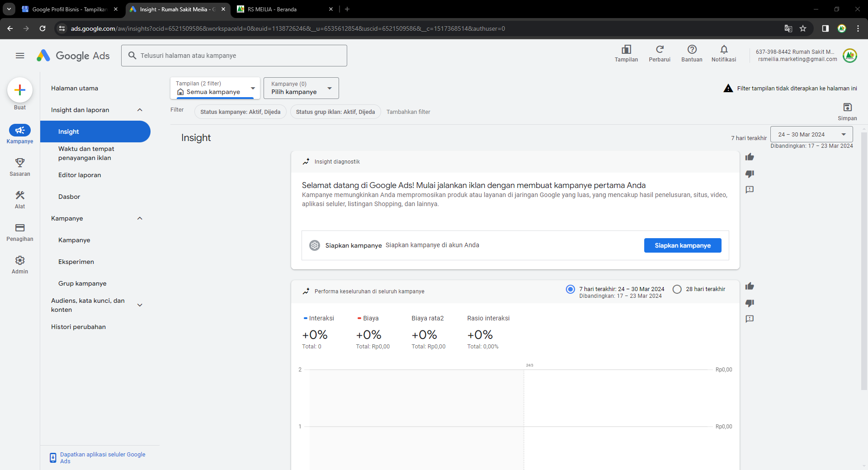
Task: Open the Chrome three-dot menu
Action: coord(858,28)
